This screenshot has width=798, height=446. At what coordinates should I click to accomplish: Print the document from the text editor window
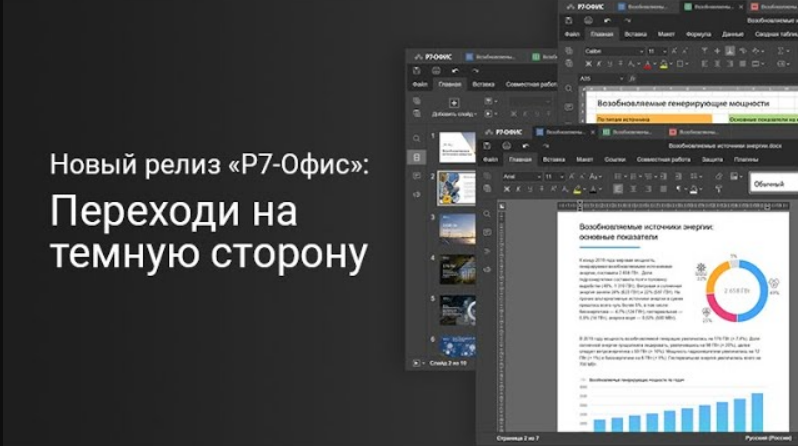[x=506, y=146]
